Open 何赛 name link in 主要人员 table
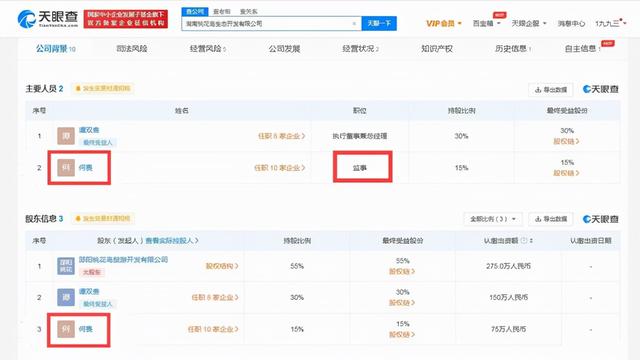 click(86, 168)
